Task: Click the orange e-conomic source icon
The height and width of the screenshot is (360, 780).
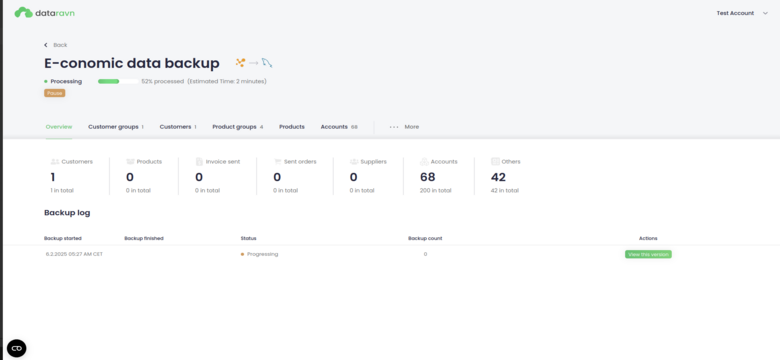Action: point(240,63)
